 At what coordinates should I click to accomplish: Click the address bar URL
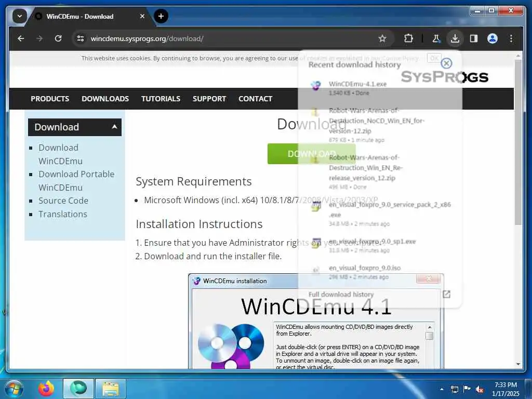(147, 38)
